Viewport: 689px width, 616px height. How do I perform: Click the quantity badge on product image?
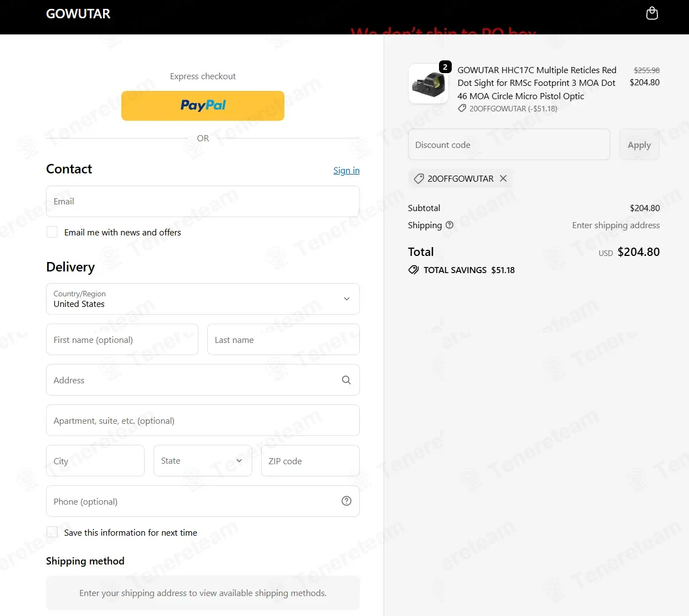445,67
